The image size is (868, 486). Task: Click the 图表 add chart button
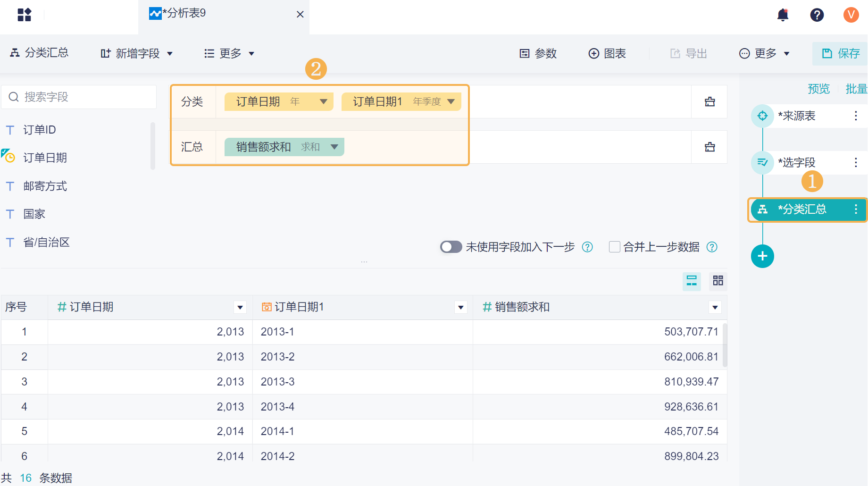point(607,54)
